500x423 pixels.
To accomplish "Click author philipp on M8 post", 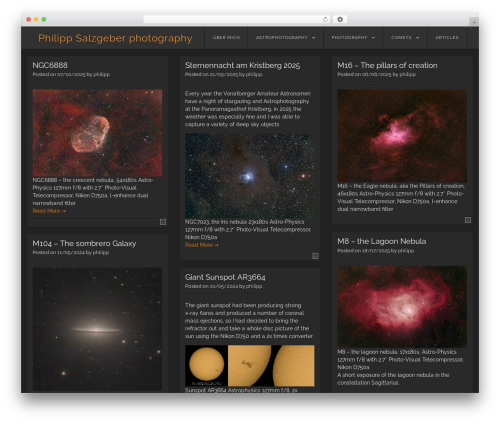I will pyautogui.click(x=406, y=251).
